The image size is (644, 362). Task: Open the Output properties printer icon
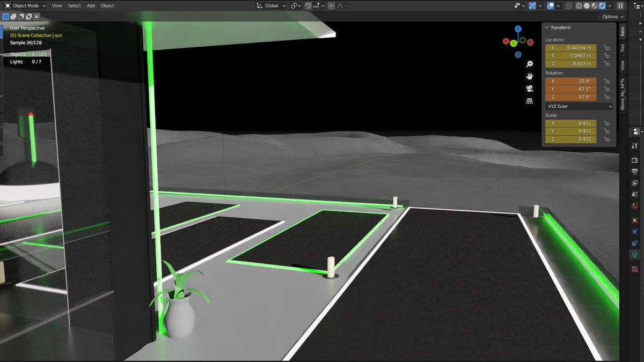click(635, 172)
